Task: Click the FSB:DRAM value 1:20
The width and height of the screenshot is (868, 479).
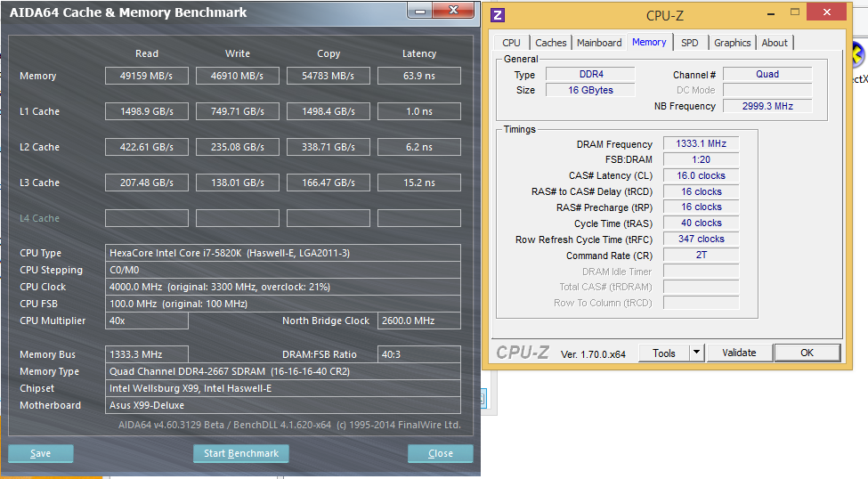Action: (701, 159)
